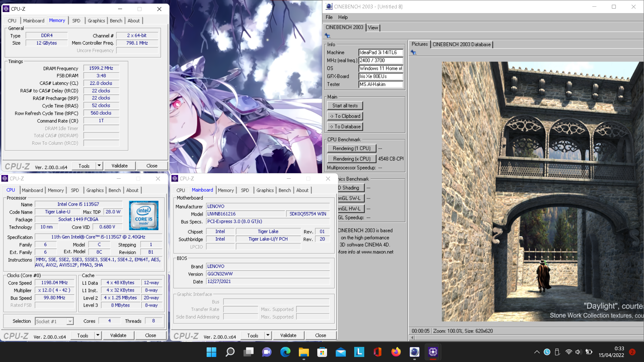Open CINEBENCH 2003 Database tab
Image resolution: width=644 pixels, height=362 pixels.
[x=462, y=44]
